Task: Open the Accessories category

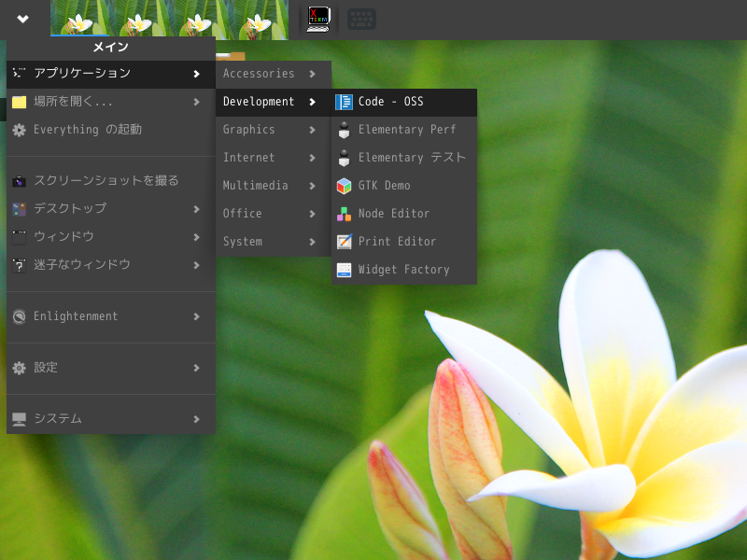Action: (x=274, y=74)
